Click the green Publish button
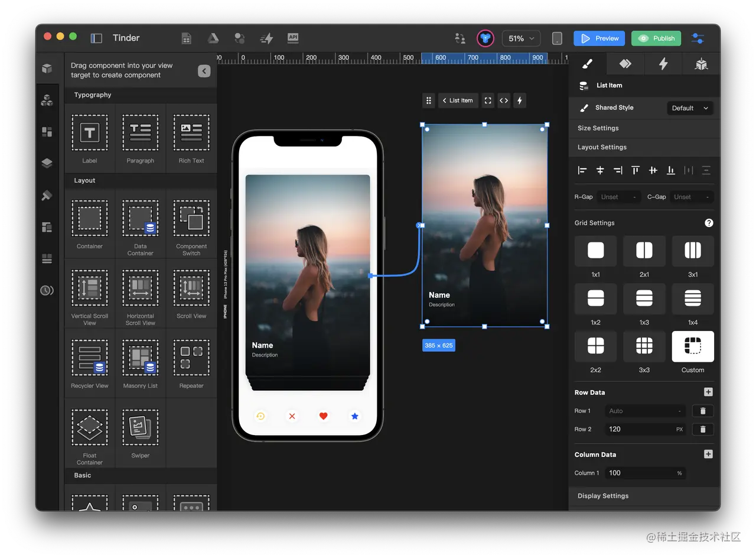Screen dimensions: 756x558 coord(656,38)
